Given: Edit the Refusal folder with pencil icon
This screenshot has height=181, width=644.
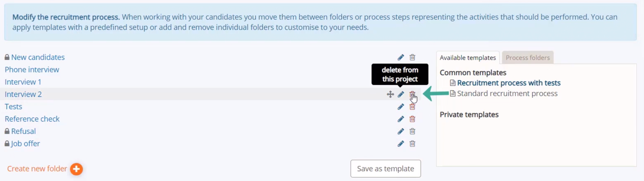Looking at the screenshot, I should pos(401,131).
